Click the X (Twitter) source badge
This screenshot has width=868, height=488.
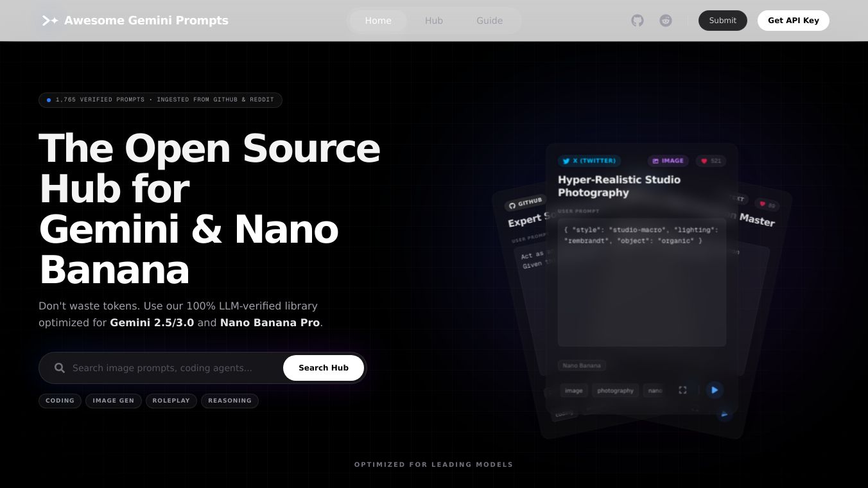point(589,161)
